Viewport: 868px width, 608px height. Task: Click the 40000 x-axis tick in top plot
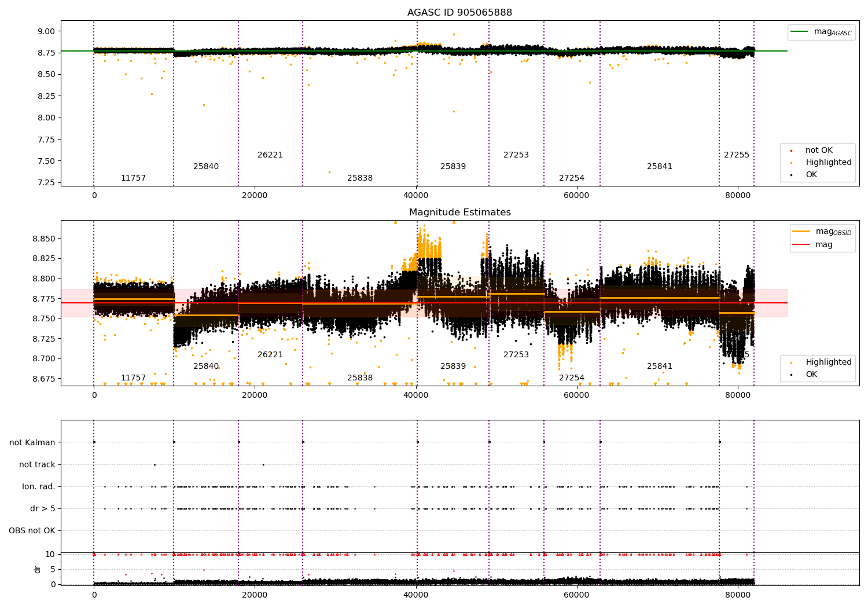click(416, 196)
